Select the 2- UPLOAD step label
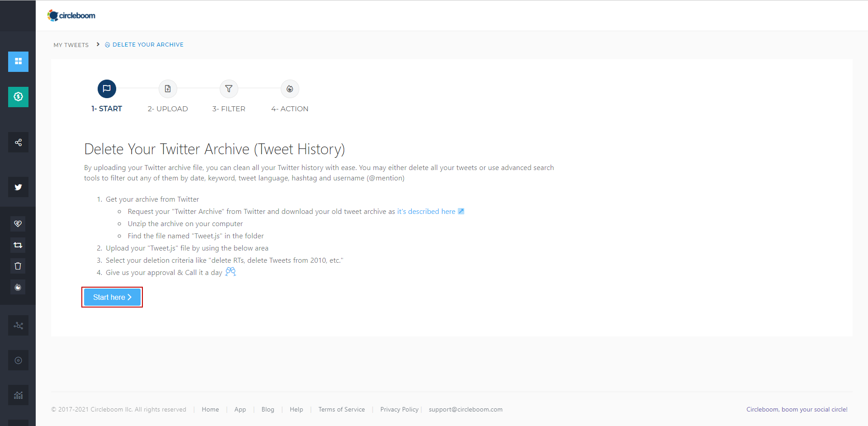 168,109
